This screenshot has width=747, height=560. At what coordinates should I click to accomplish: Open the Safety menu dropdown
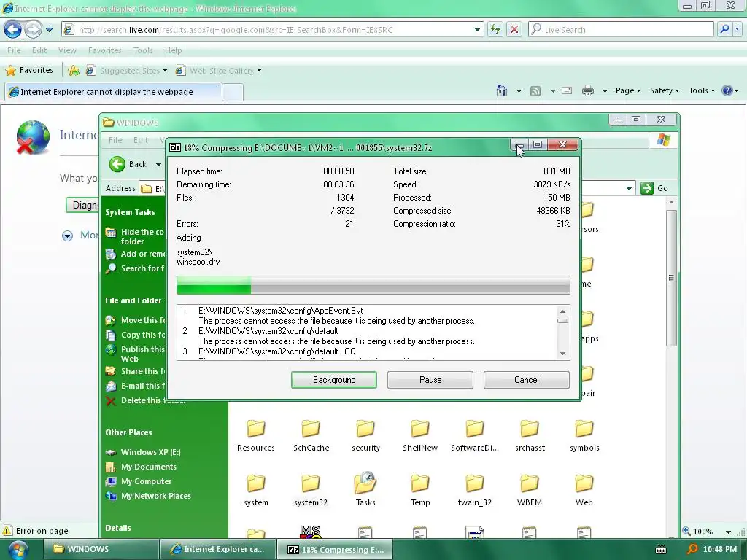(x=664, y=90)
